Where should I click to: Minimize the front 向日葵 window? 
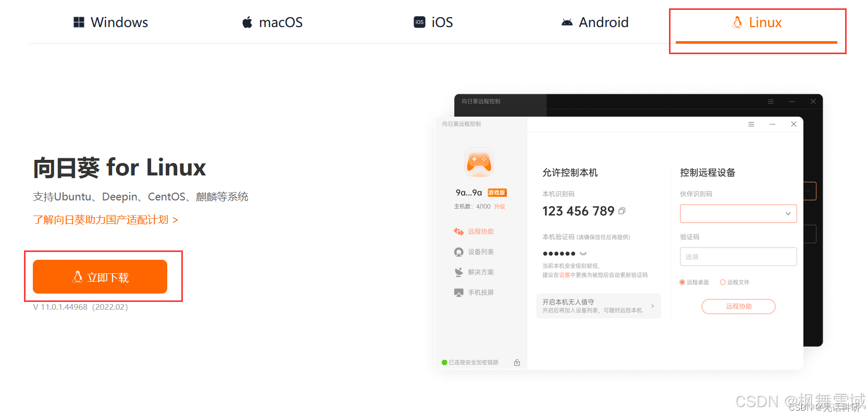[773, 124]
